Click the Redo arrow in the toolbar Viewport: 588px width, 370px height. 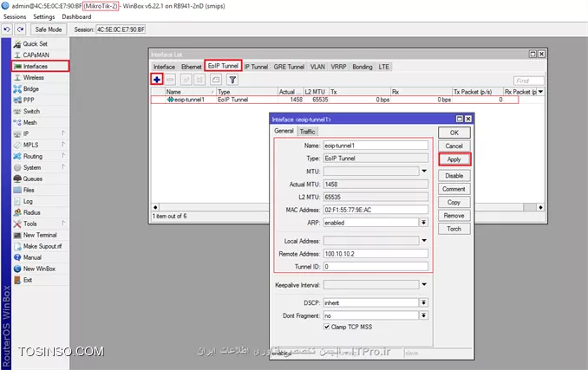tap(20, 29)
